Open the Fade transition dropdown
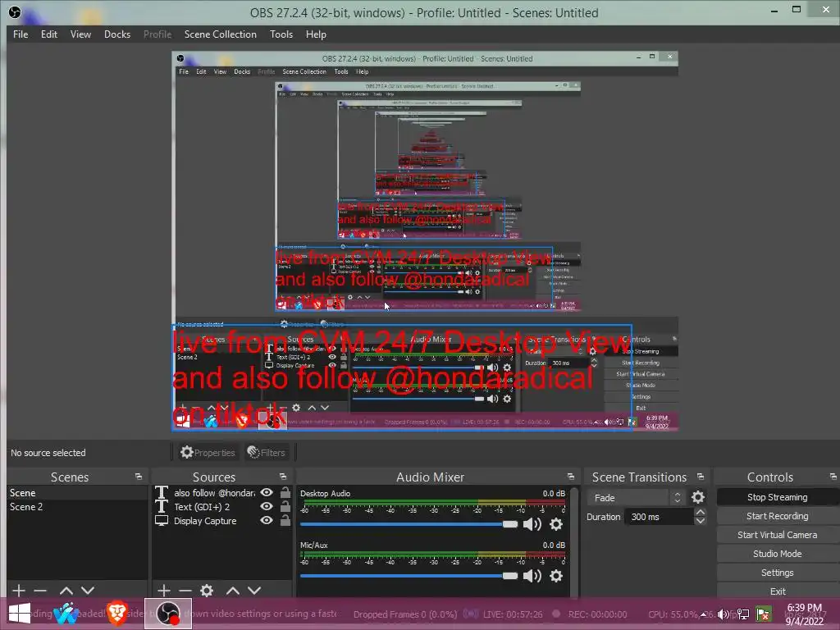840x630 pixels. tap(636, 498)
